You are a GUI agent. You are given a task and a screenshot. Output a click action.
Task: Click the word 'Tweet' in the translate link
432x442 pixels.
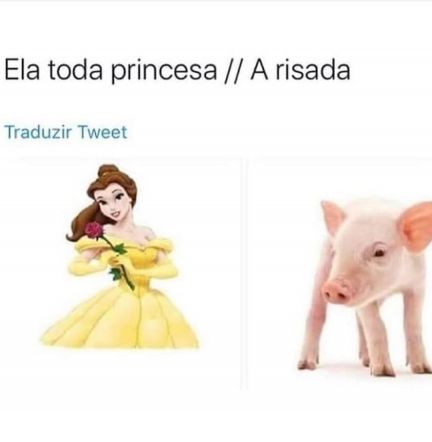click(x=102, y=132)
